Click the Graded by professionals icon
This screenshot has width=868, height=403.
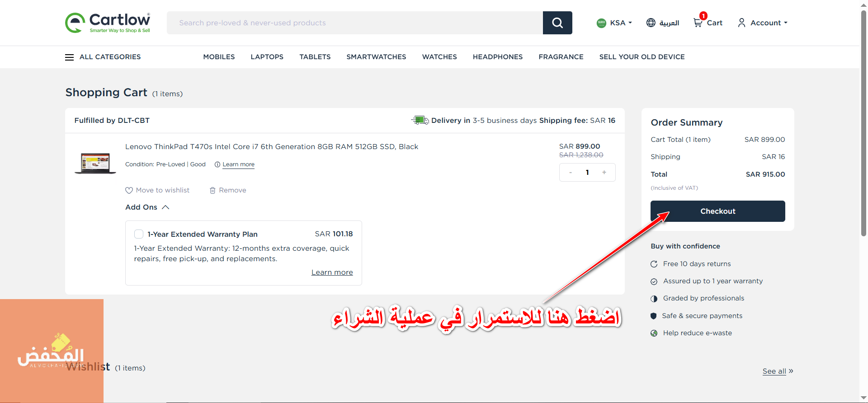tap(654, 299)
